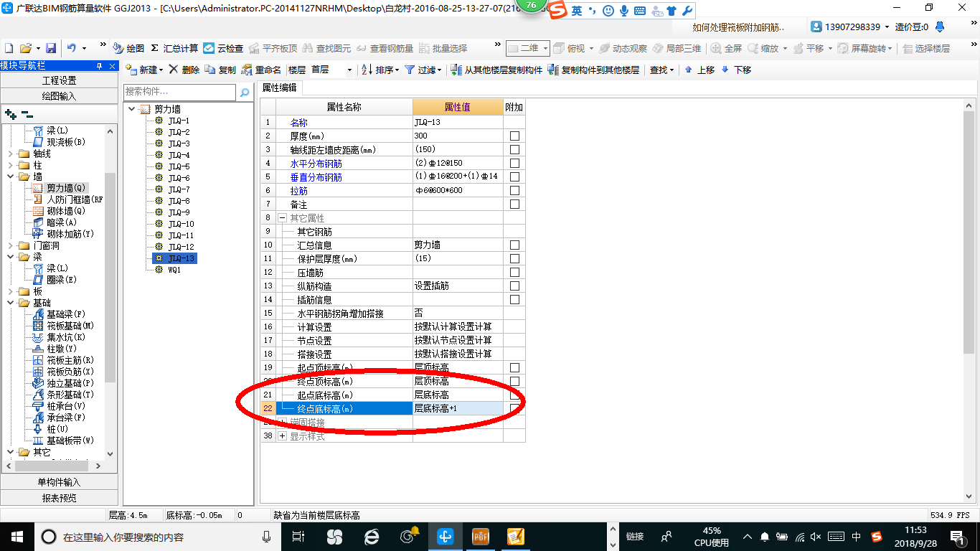Viewport: 980px width, 551px height.
Task: Collapse the 其它属性 property group
Action: (282, 218)
